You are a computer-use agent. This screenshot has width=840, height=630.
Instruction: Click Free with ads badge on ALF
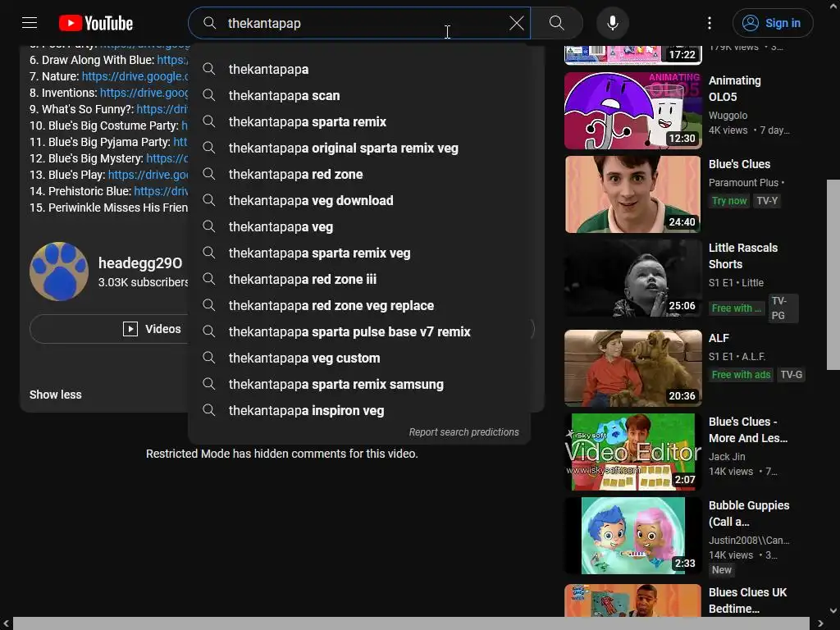pyautogui.click(x=741, y=374)
